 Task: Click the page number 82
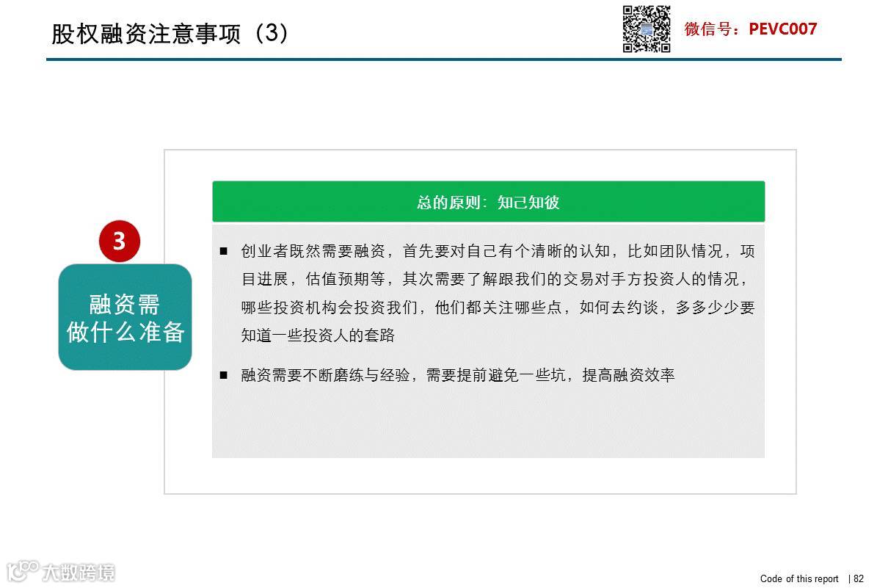point(859,579)
